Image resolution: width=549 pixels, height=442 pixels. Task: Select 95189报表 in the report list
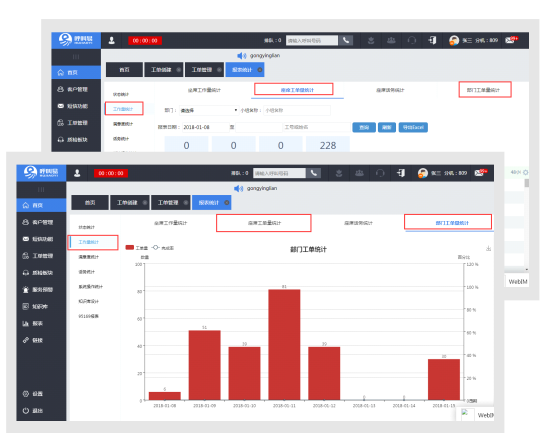(89, 316)
